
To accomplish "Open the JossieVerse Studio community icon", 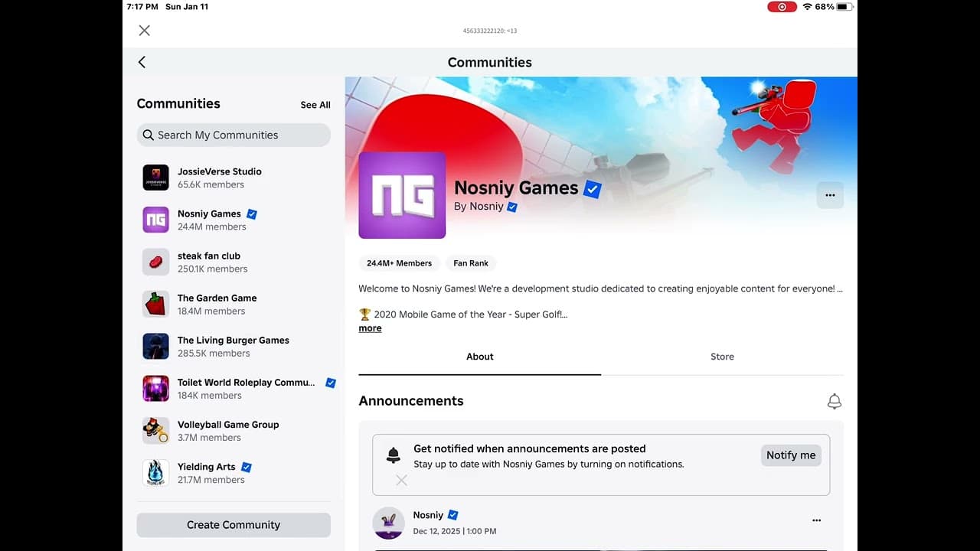I will (156, 178).
